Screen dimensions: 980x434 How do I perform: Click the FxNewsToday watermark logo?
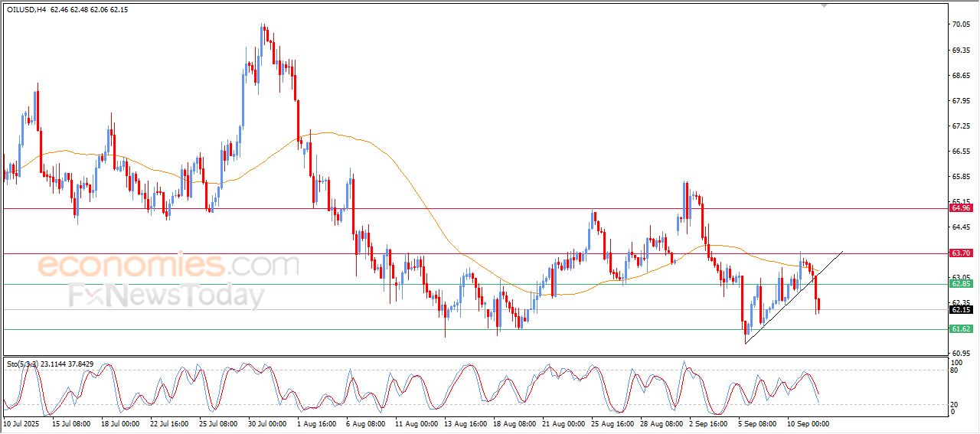[x=166, y=295]
